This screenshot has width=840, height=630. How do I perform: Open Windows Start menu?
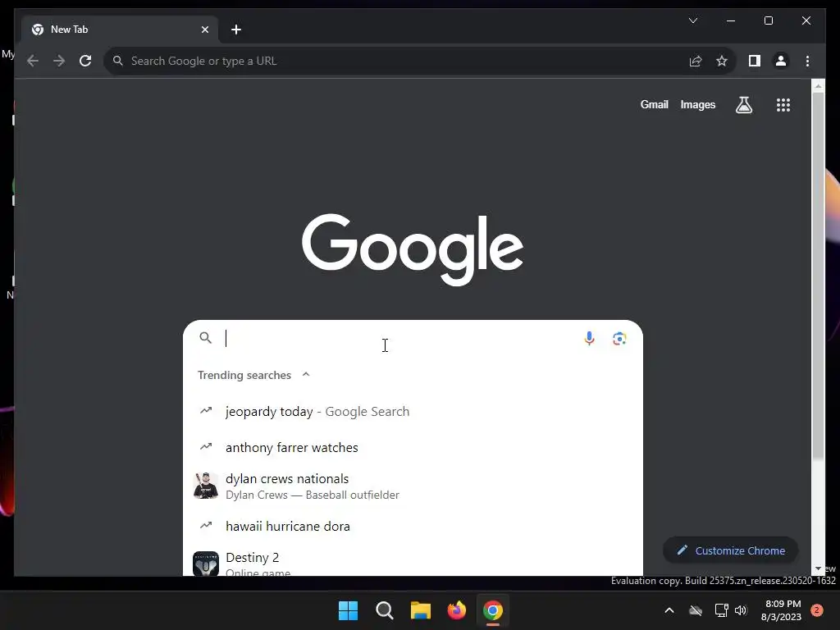(x=348, y=610)
